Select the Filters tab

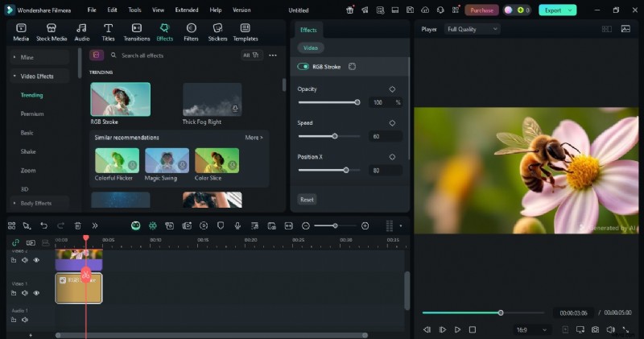191,31
